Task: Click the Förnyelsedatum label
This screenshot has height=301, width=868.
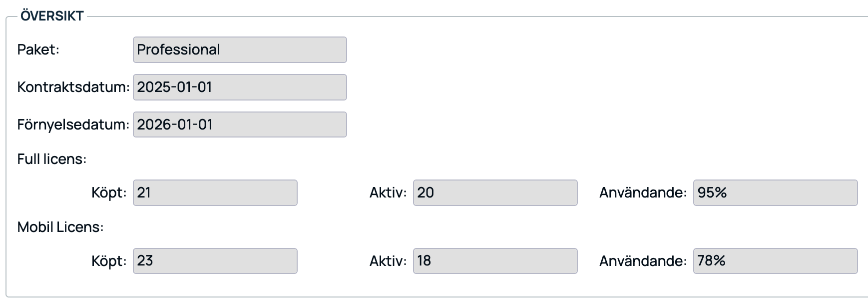Action: 73,124
